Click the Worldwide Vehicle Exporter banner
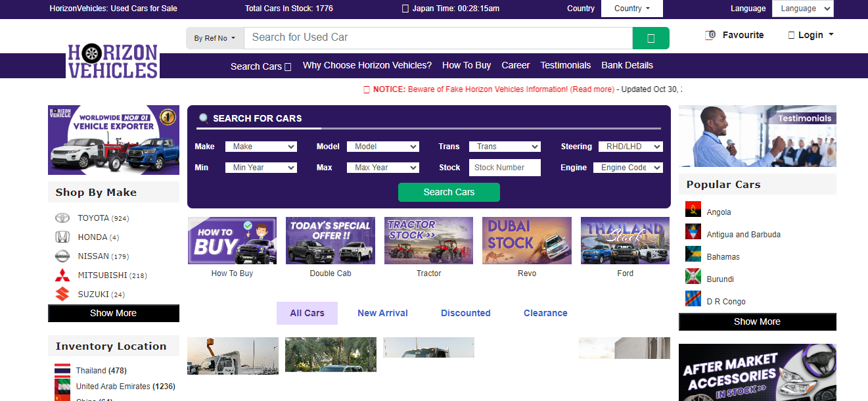Viewport: 868px width, 401px height. pos(114,140)
